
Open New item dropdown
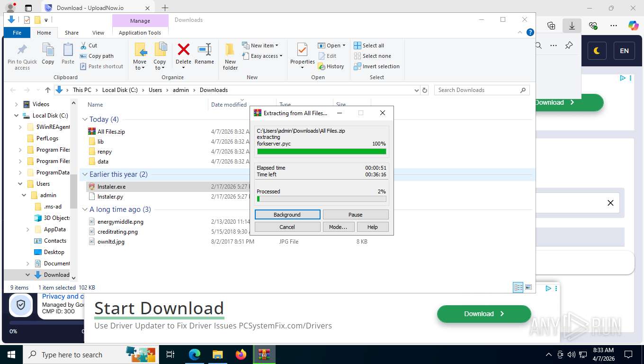click(260, 45)
